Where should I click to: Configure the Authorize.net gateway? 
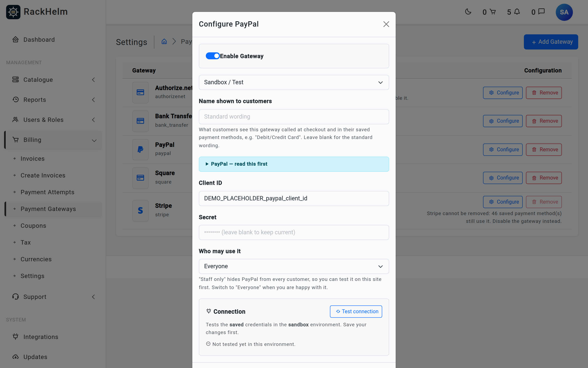coord(502,93)
